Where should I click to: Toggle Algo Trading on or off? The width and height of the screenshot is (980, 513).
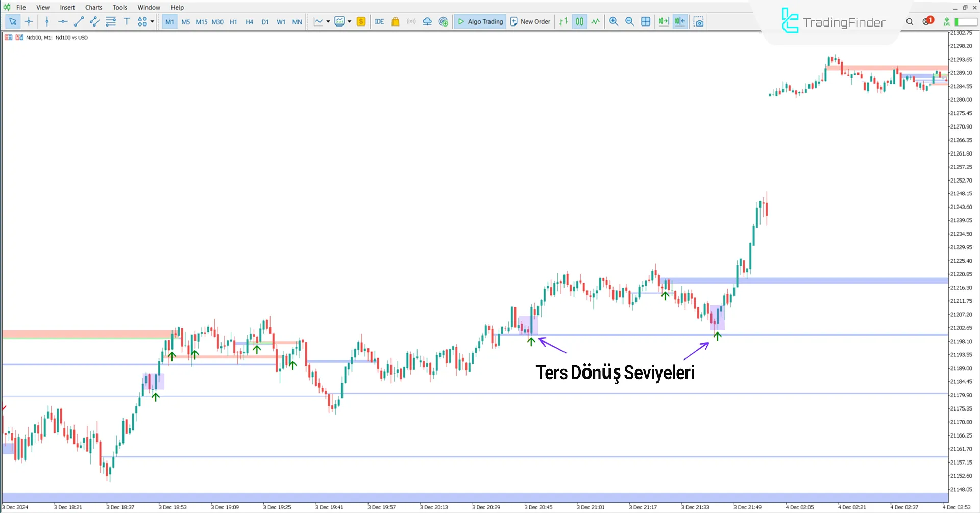point(480,21)
